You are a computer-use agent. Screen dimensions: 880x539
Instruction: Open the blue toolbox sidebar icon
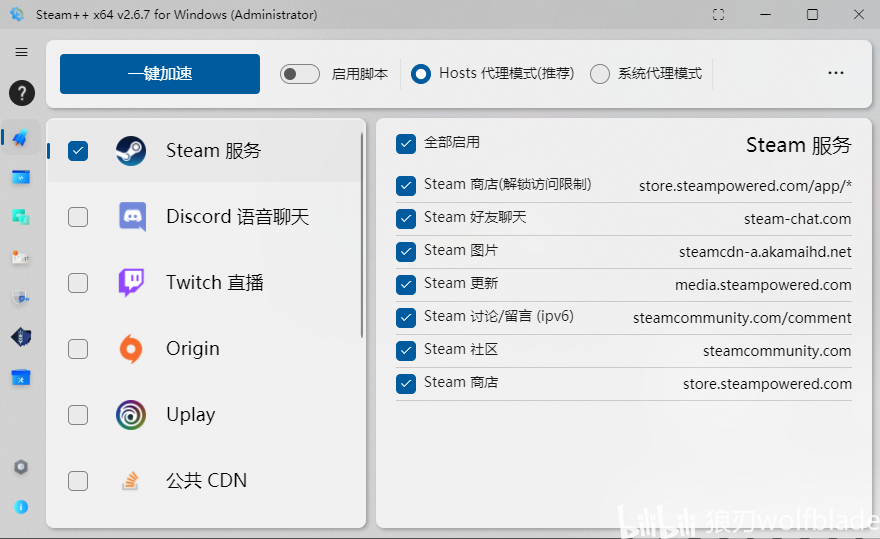point(21,378)
